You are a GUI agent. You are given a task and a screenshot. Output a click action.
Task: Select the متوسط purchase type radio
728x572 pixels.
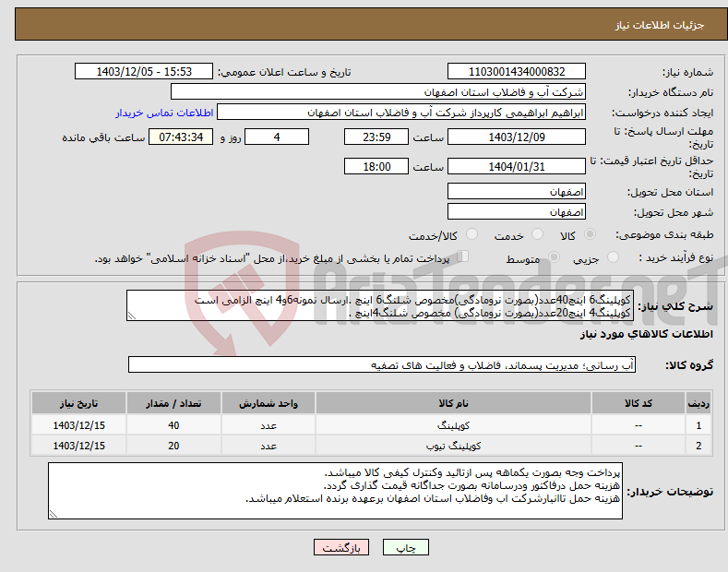(554, 257)
